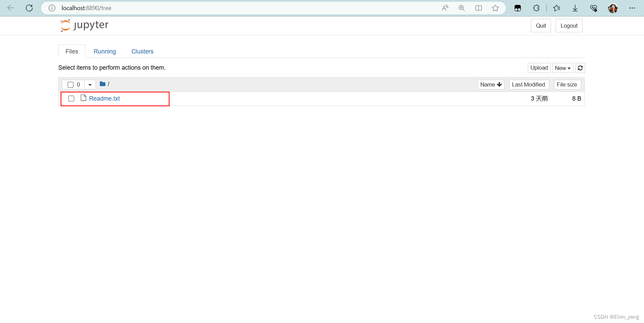
Task: Click the Favorites star list icon
Action: tap(557, 8)
